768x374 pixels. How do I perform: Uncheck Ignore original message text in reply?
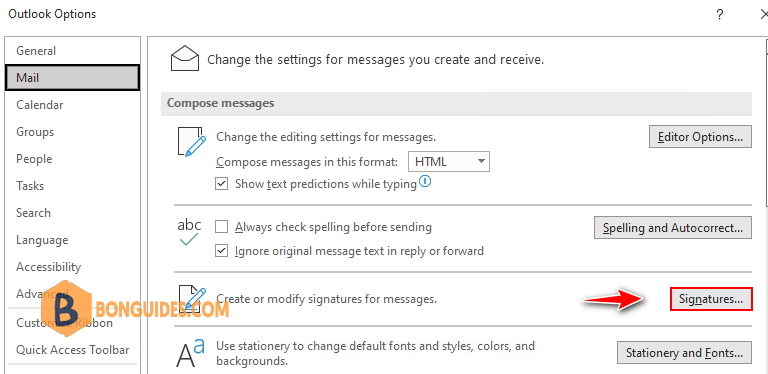click(x=222, y=251)
